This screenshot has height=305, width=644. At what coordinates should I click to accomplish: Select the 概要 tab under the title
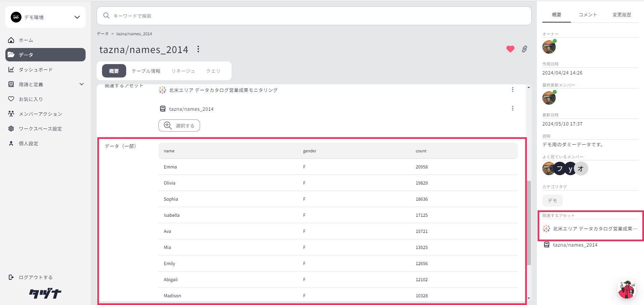[114, 71]
